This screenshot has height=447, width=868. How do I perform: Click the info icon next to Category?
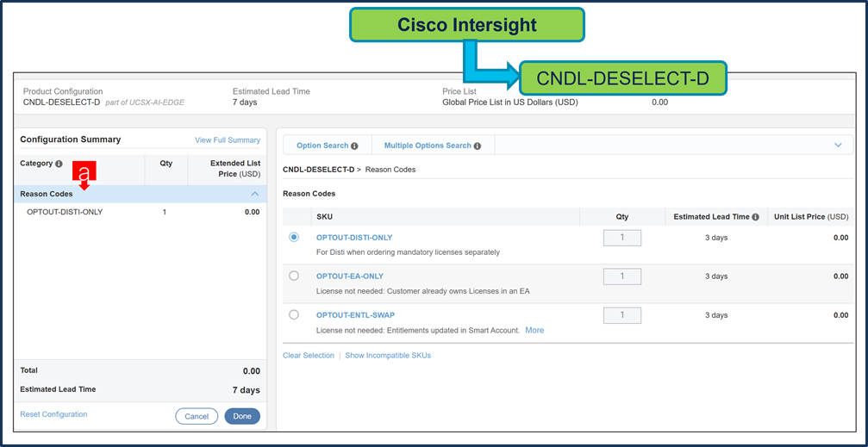59,164
